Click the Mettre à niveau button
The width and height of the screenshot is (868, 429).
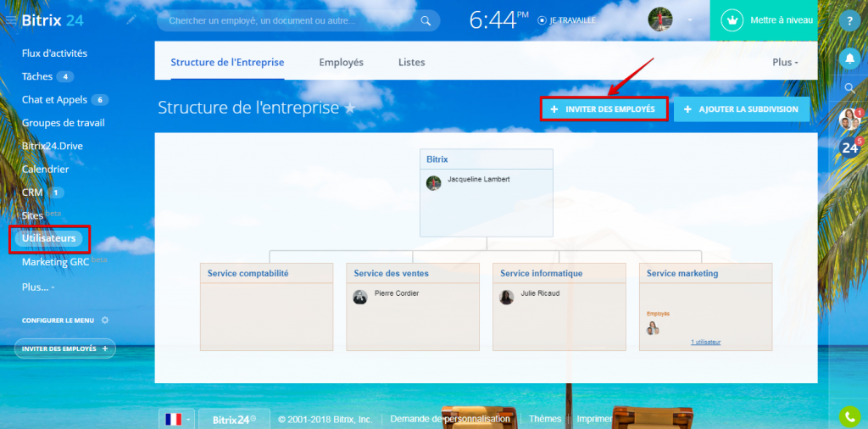click(764, 20)
